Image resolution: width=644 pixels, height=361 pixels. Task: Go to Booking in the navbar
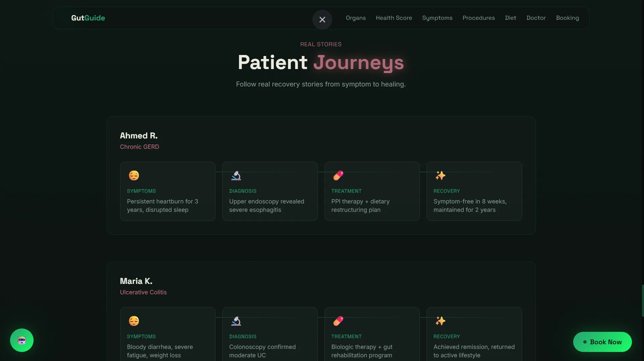click(x=567, y=18)
